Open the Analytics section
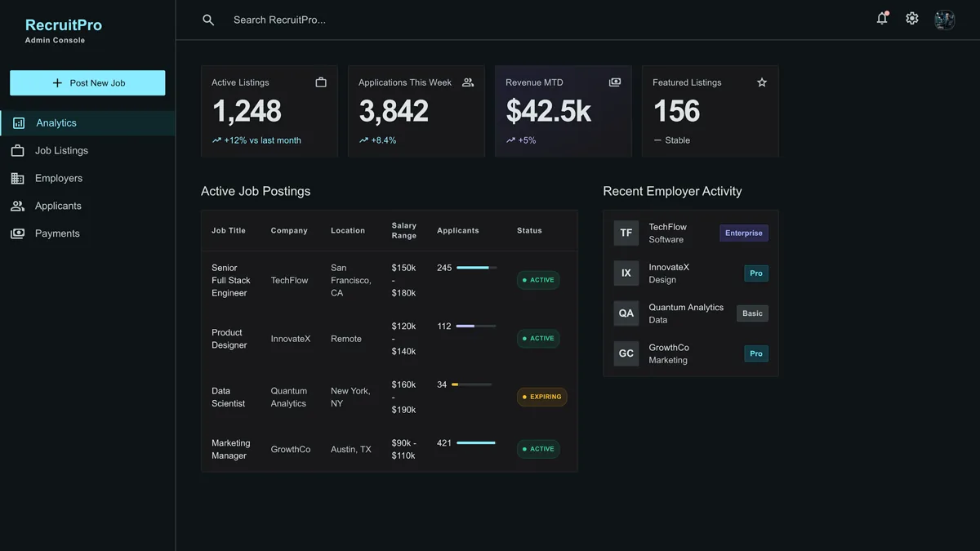The height and width of the screenshot is (551, 980). tap(87, 123)
